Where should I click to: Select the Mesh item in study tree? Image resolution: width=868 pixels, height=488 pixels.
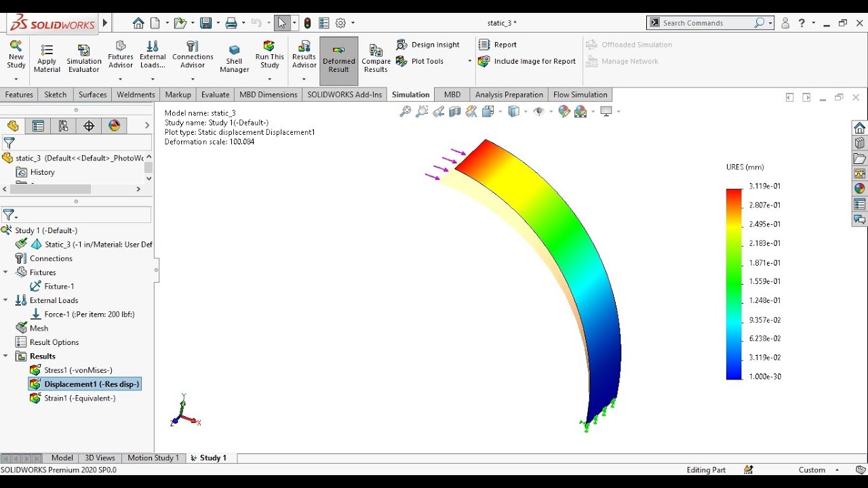[32, 328]
